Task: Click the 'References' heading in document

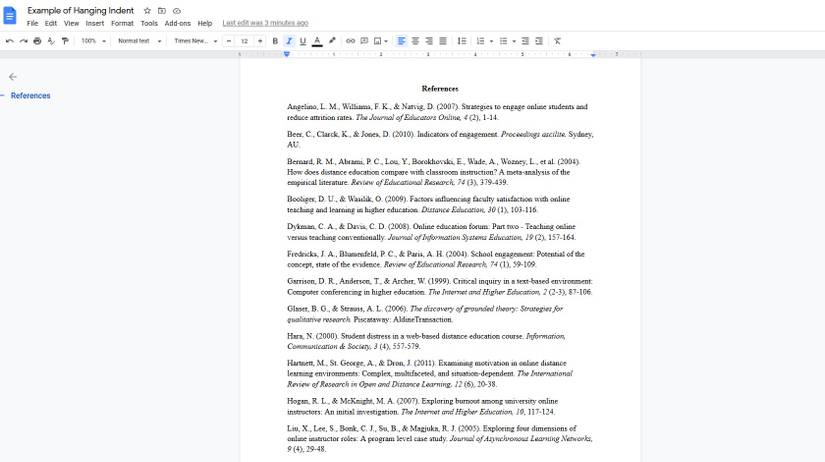Action: tap(440, 89)
